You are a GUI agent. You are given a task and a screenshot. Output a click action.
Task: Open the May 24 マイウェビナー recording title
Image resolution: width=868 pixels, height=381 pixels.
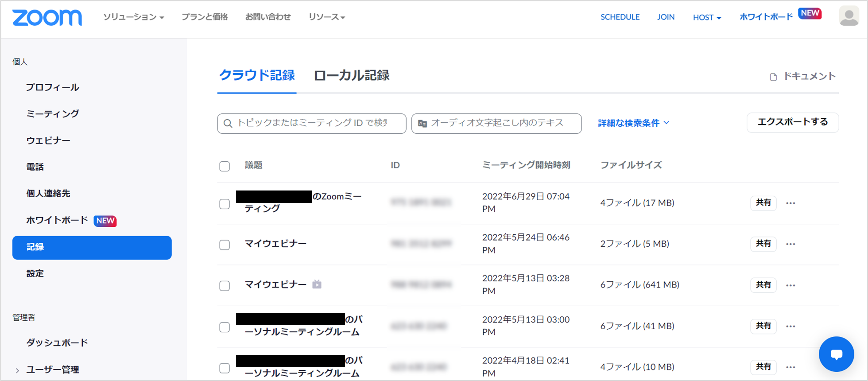(x=275, y=244)
